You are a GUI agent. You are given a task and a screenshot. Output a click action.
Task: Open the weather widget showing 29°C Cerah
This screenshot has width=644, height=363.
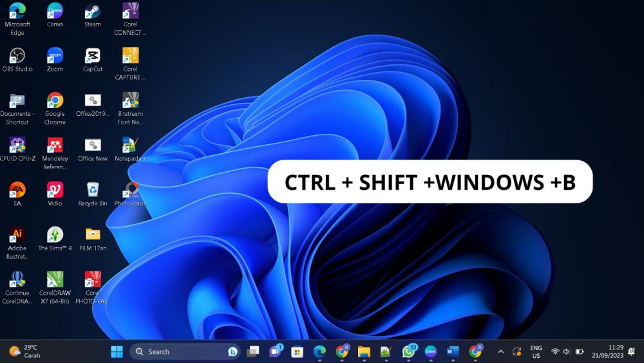click(25, 351)
